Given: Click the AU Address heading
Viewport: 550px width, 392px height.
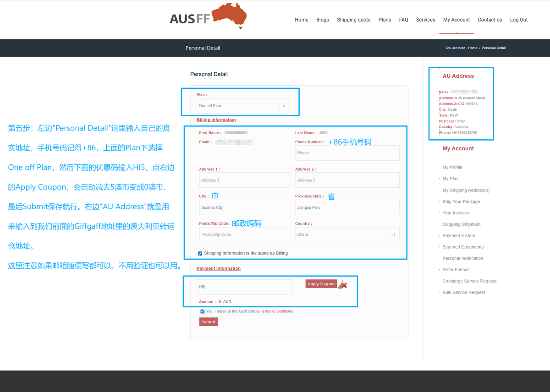Looking at the screenshot, I should coord(458,76).
